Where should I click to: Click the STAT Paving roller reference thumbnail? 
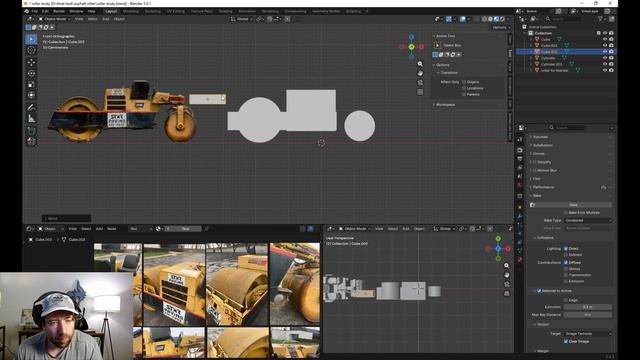point(174,285)
